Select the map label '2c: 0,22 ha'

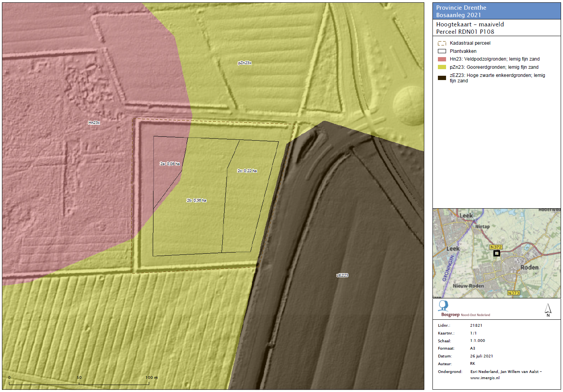pos(247,171)
